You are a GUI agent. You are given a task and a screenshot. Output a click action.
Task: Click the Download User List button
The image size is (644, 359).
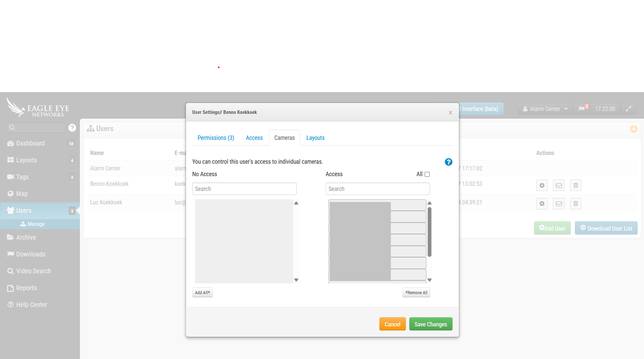pos(606,228)
